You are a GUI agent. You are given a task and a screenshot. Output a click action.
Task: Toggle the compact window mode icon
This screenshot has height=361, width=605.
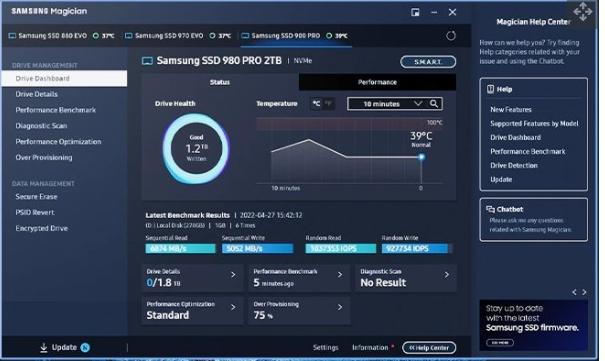pos(415,12)
